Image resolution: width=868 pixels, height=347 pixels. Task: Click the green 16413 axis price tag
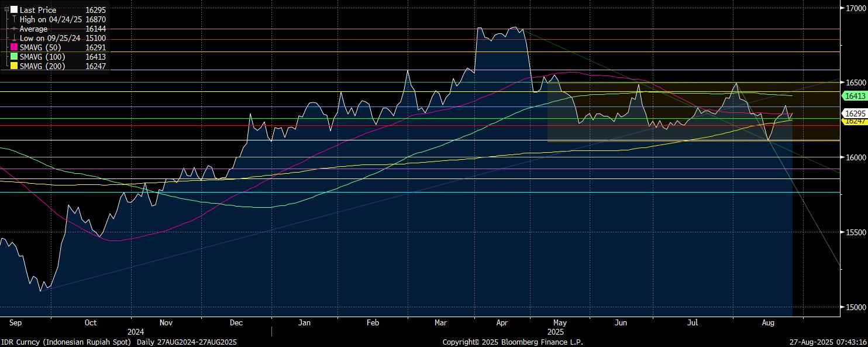[853, 95]
